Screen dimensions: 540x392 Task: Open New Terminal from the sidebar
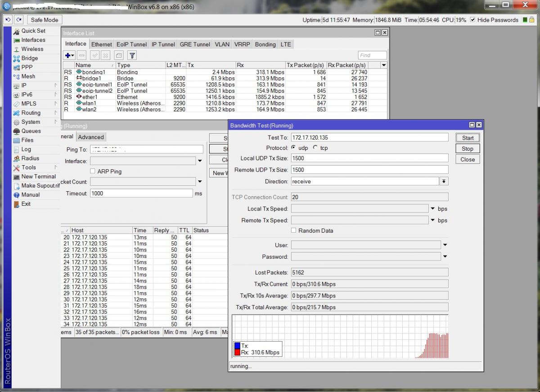pyautogui.click(x=39, y=176)
